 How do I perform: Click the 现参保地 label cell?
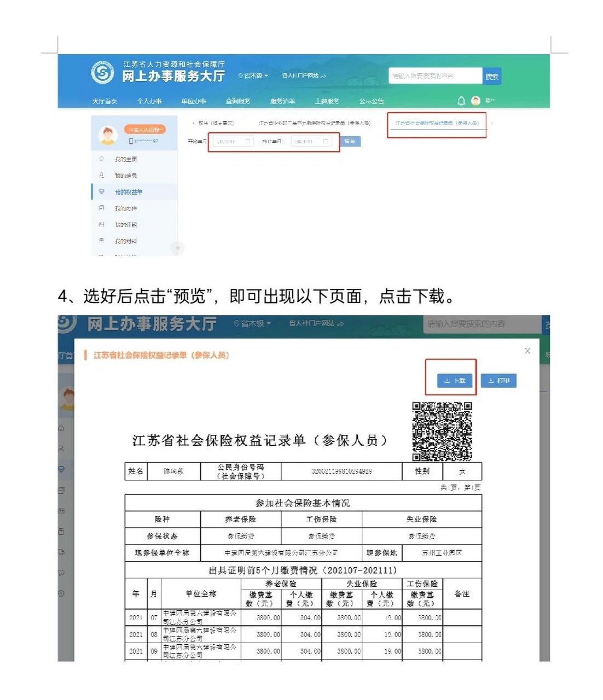[382, 553]
